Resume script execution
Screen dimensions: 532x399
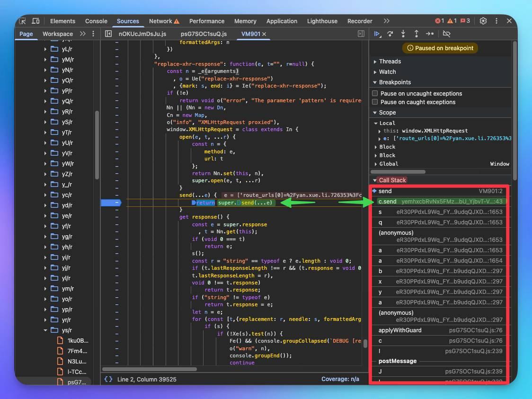point(377,34)
